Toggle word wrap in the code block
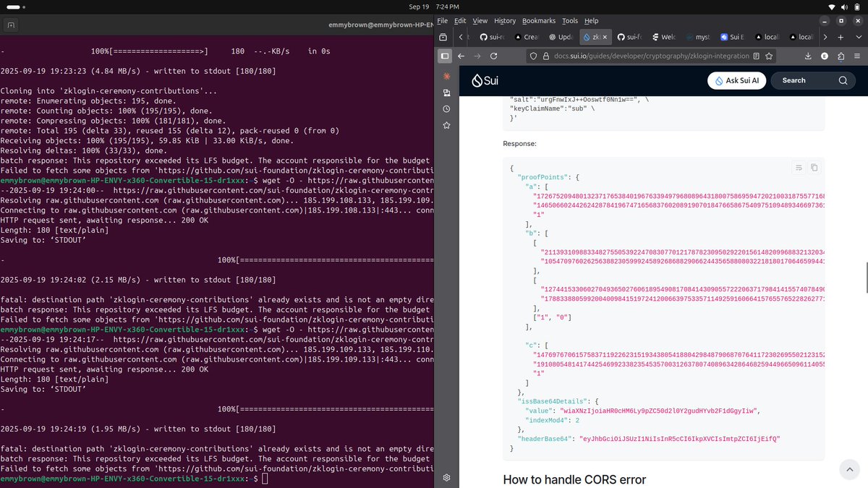 coord(799,167)
